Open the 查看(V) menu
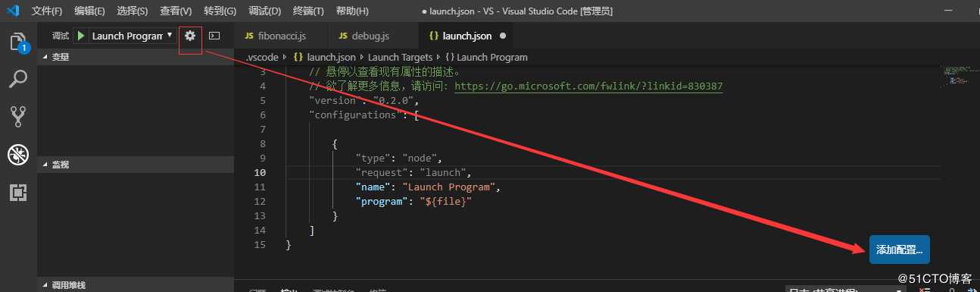Viewport: 980px width, 292px height. [x=176, y=11]
